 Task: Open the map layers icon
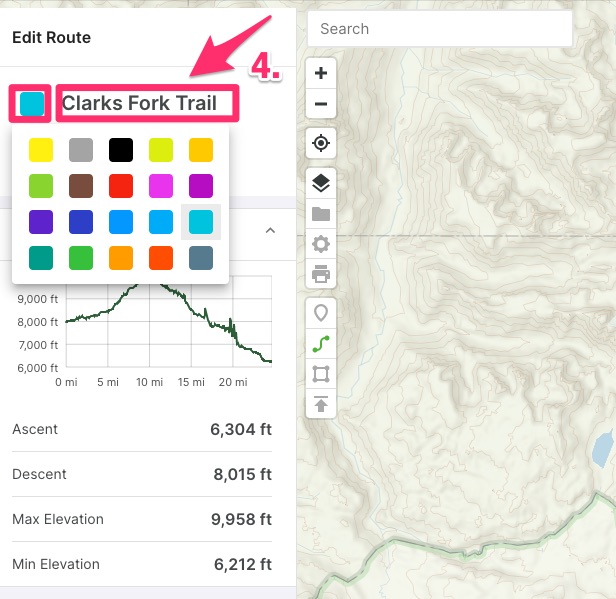click(x=321, y=183)
